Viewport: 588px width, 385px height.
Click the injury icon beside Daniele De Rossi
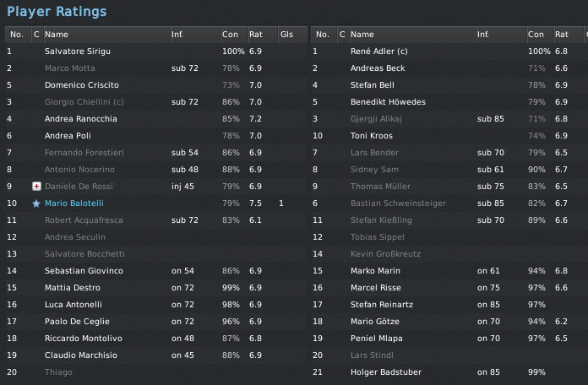pyautogui.click(x=36, y=187)
